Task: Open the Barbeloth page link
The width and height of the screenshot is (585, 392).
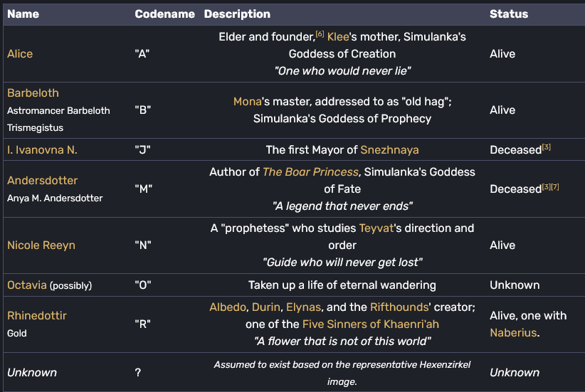Action: tap(33, 93)
